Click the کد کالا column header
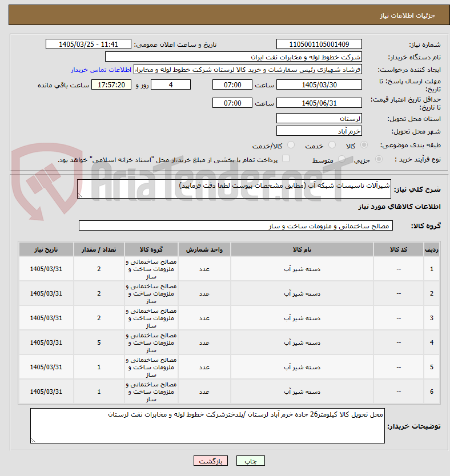This screenshot has width=450, height=476. [x=399, y=249]
